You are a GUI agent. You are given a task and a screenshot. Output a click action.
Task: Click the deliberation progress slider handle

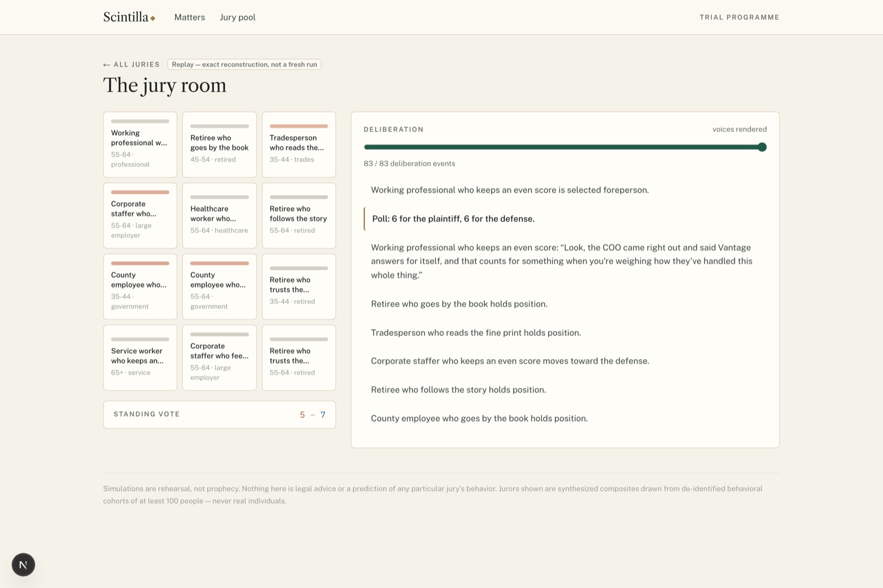(762, 147)
